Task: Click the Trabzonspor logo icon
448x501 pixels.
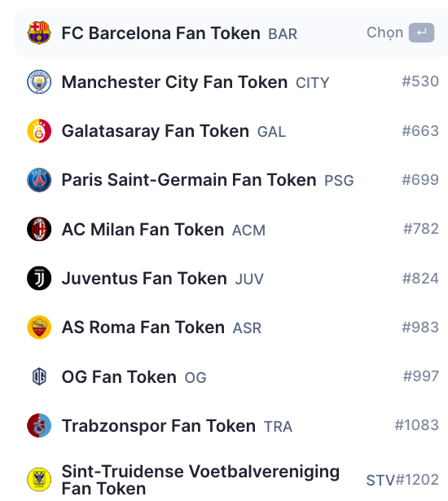Action: click(x=39, y=425)
